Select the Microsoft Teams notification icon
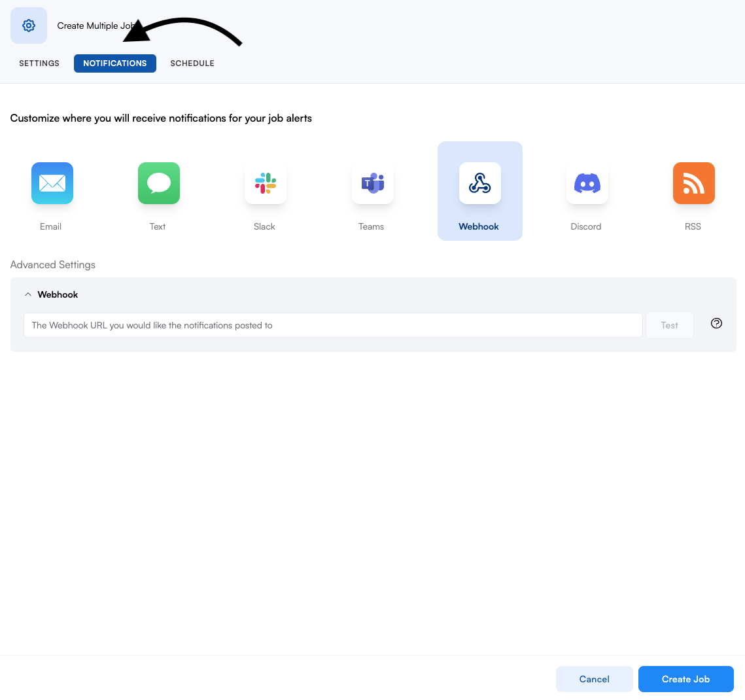 [373, 183]
